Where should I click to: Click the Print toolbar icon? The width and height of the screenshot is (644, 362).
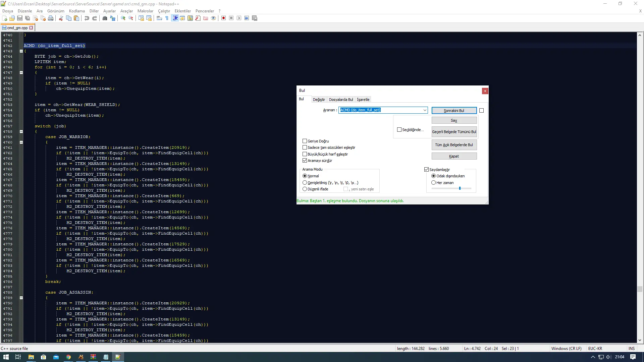(51, 18)
